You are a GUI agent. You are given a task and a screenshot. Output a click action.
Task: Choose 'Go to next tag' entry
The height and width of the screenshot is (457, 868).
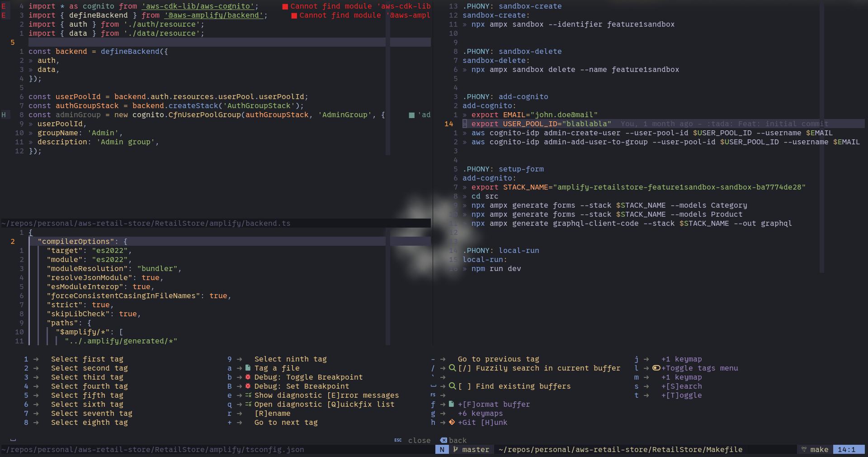coord(286,422)
